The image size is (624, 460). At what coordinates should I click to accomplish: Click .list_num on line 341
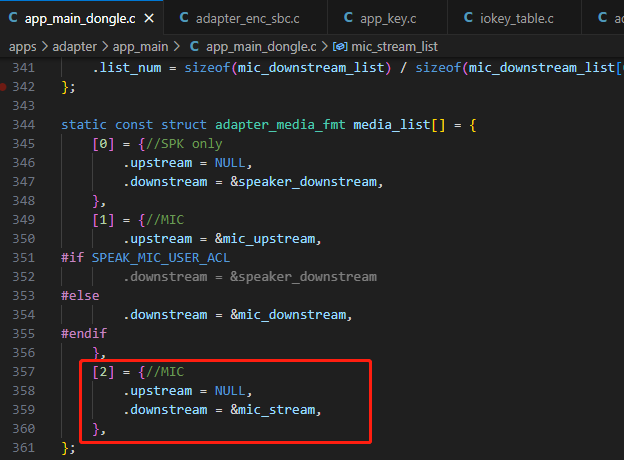point(127,68)
